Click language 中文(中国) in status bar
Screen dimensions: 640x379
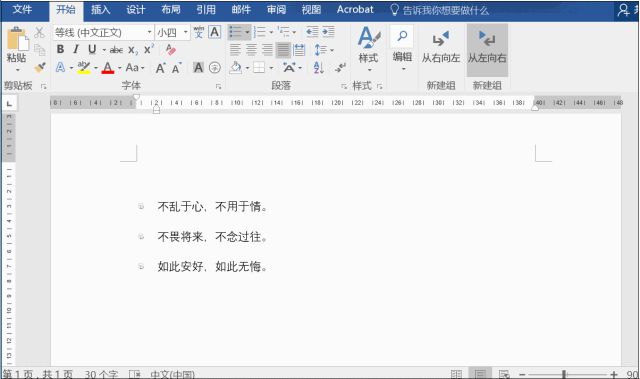(x=172, y=374)
